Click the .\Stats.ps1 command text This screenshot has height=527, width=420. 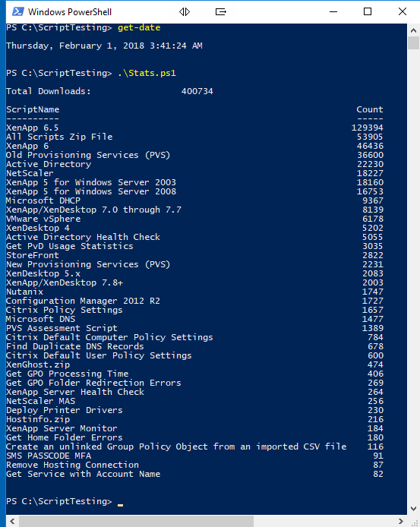point(147,73)
